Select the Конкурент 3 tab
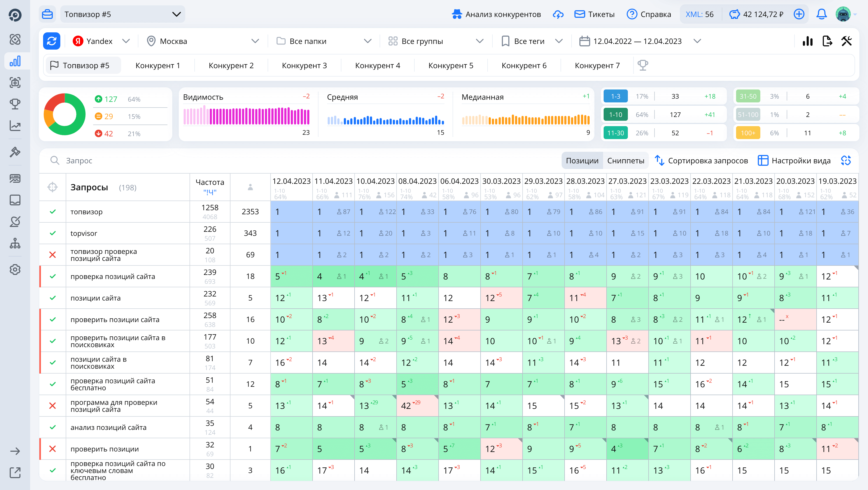The height and width of the screenshot is (490, 868). (x=304, y=65)
